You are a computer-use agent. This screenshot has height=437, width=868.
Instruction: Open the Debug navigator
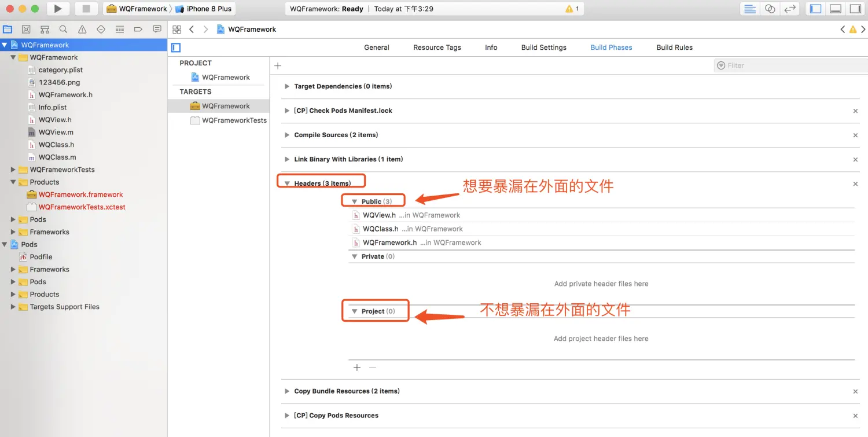120,29
